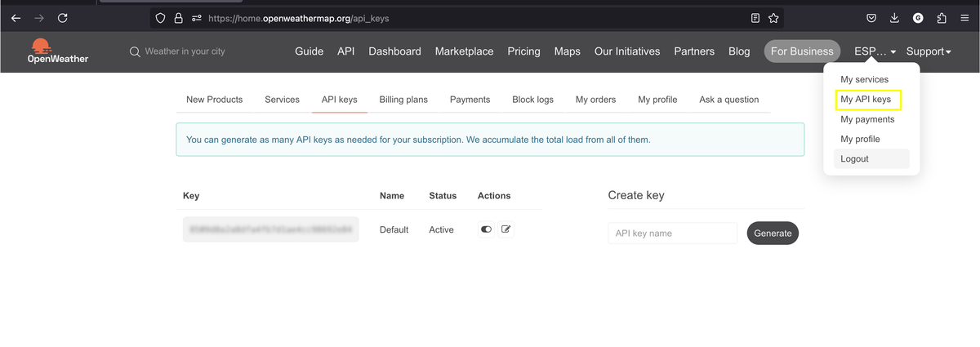Click the edit API key icon
Viewport: 980px width, 347px height.
(x=506, y=229)
